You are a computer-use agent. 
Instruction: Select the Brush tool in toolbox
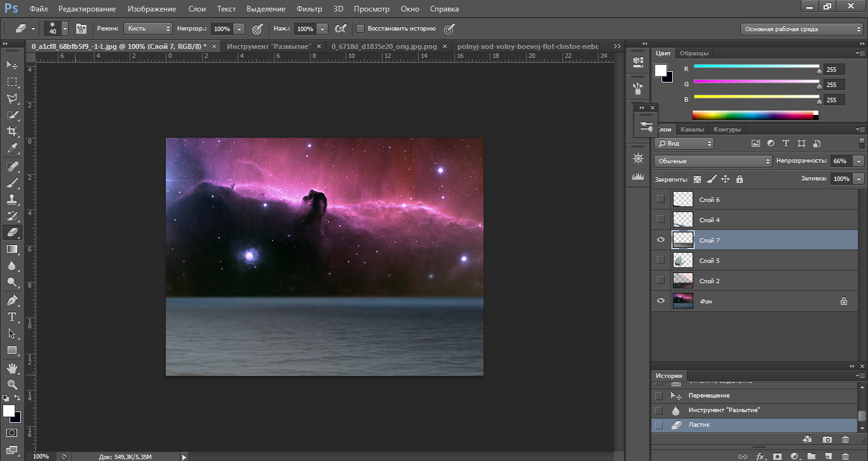point(11,183)
